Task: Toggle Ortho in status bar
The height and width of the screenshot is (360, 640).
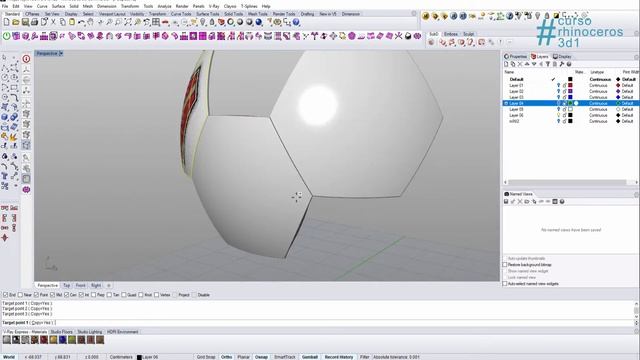Action: click(x=227, y=357)
